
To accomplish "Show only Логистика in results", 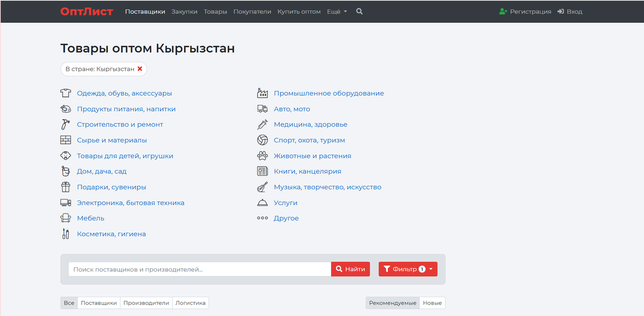I will [191, 303].
